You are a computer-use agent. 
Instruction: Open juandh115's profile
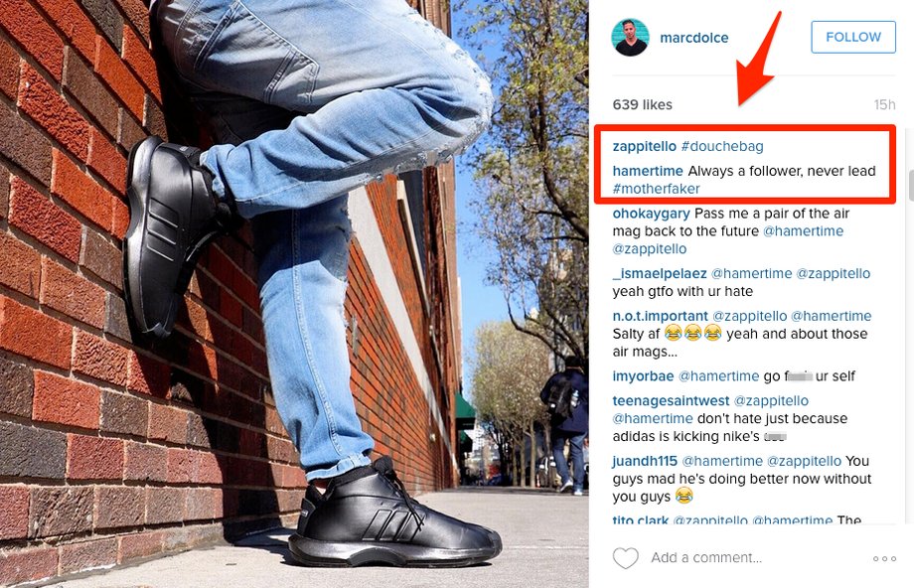[645, 461]
